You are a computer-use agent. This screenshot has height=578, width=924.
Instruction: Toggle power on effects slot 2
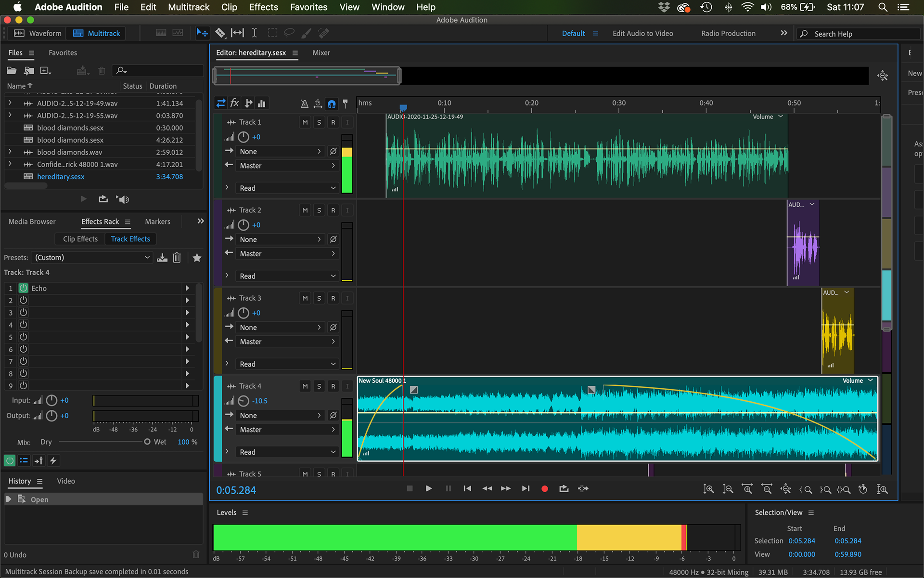(x=23, y=300)
